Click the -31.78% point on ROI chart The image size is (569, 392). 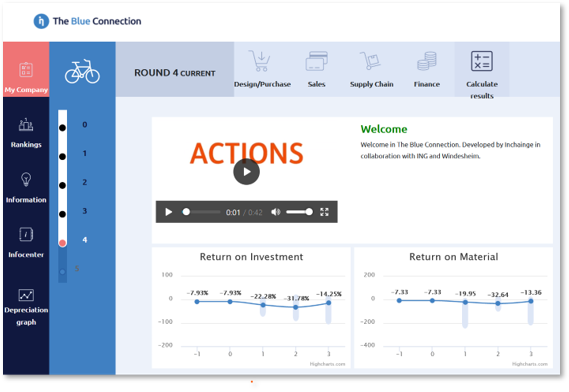(296, 307)
